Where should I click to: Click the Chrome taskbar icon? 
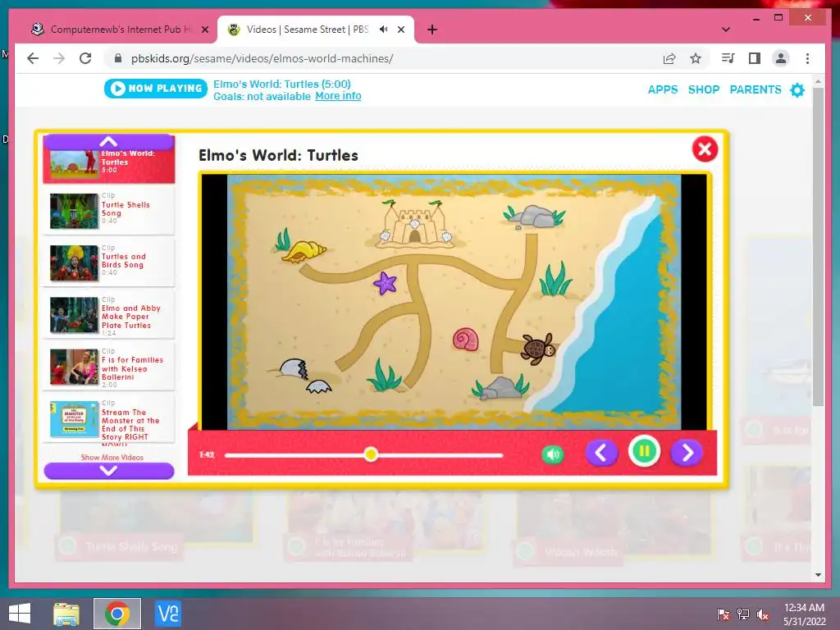[x=116, y=614]
